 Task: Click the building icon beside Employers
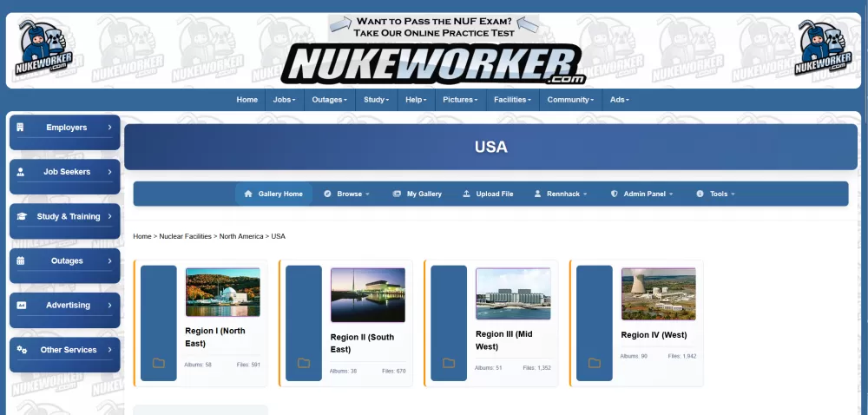pos(21,128)
